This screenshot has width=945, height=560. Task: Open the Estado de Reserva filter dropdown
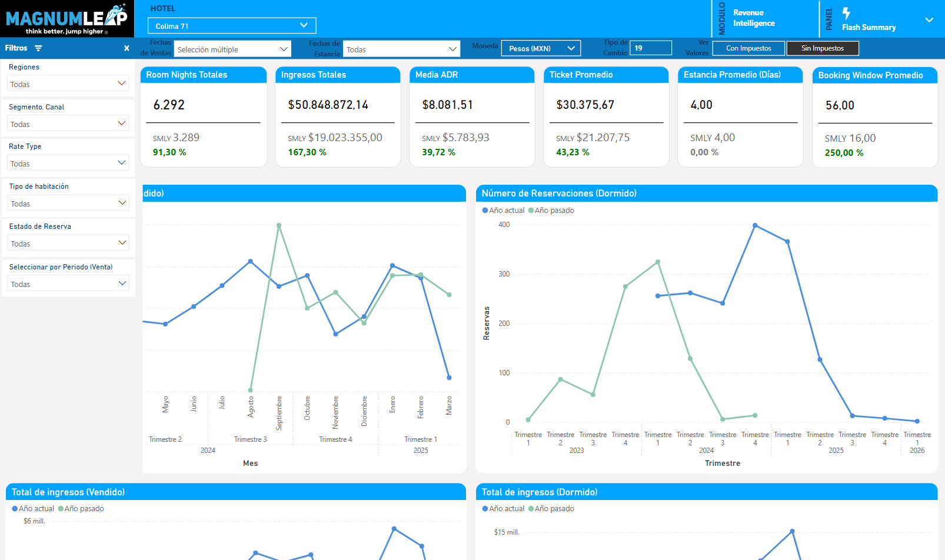pos(68,243)
